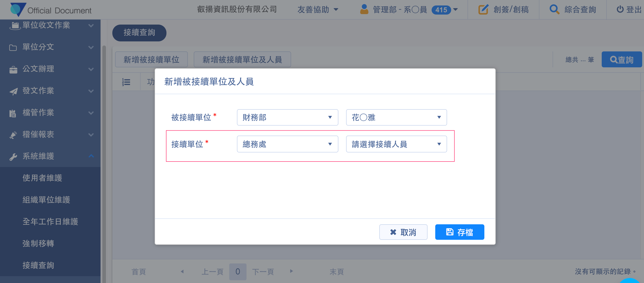Click the 發文作業 paper plane icon
The width and height of the screenshot is (644, 283).
click(13, 91)
